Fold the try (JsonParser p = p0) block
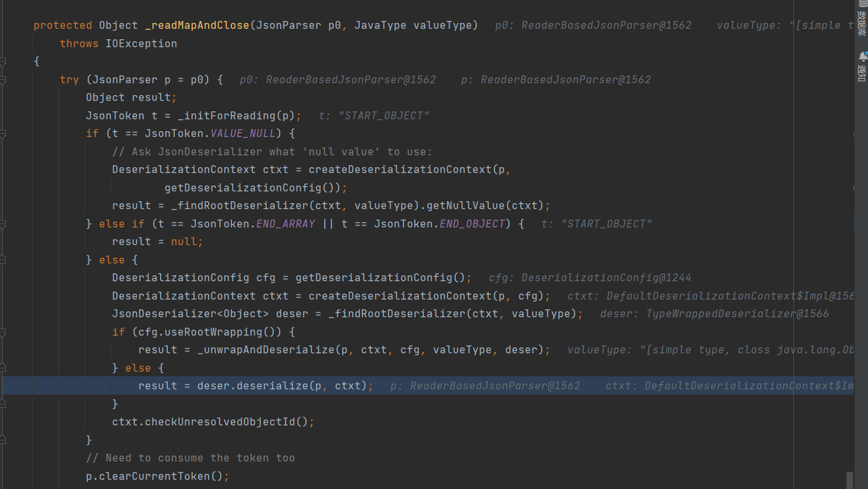The height and width of the screenshot is (489, 868). point(3,80)
